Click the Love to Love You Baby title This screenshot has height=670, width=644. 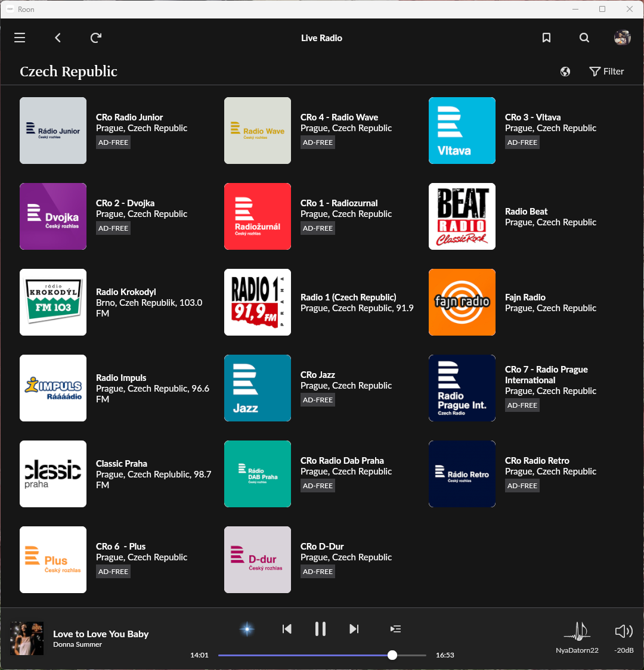coord(101,634)
